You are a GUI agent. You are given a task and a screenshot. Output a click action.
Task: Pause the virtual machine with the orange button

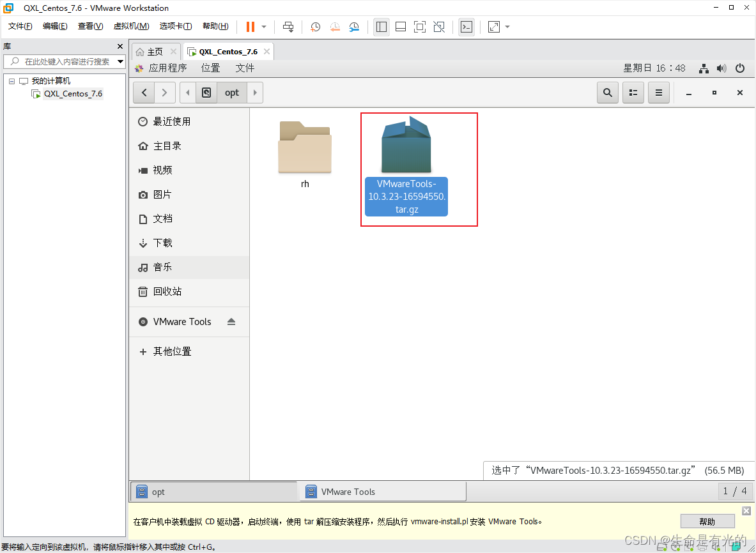[251, 26]
